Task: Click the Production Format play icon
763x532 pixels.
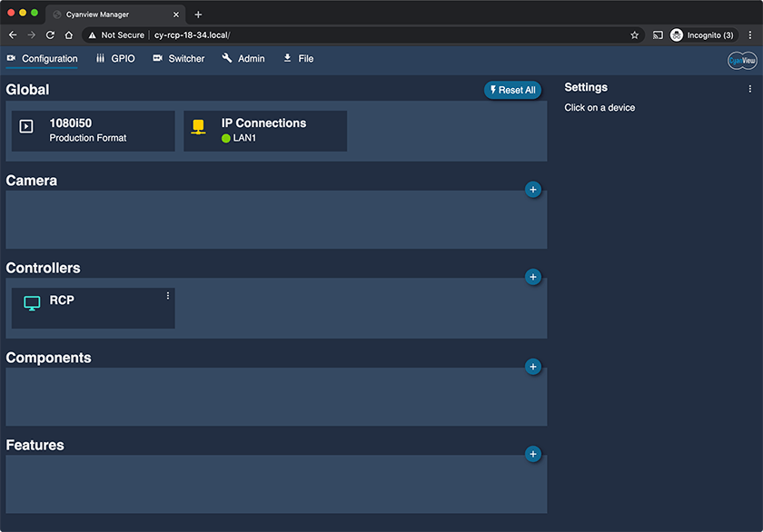Action: [x=26, y=126]
